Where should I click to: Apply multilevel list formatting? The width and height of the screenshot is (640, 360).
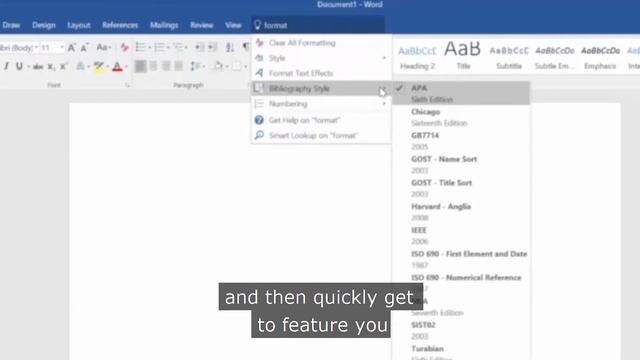(x=178, y=47)
